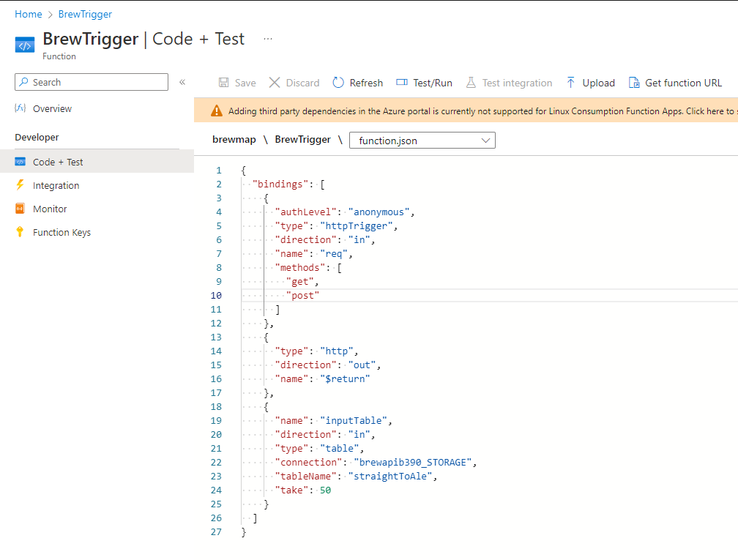Open the BrewTrigger breadcrumb link

tap(85, 14)
